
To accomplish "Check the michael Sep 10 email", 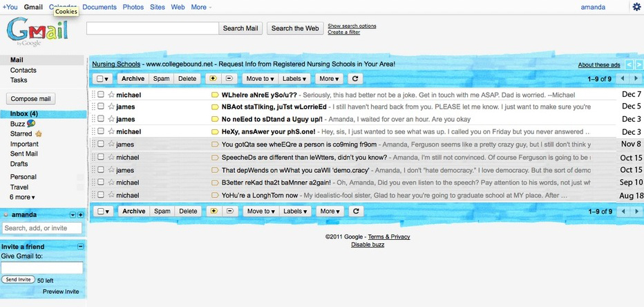I will [101, 182].
